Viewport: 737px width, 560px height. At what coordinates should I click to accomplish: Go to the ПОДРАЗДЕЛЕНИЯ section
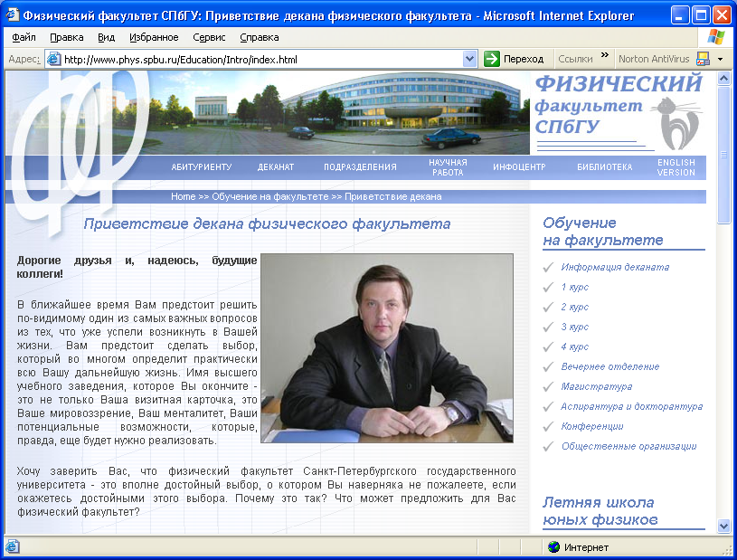(360, 167)
